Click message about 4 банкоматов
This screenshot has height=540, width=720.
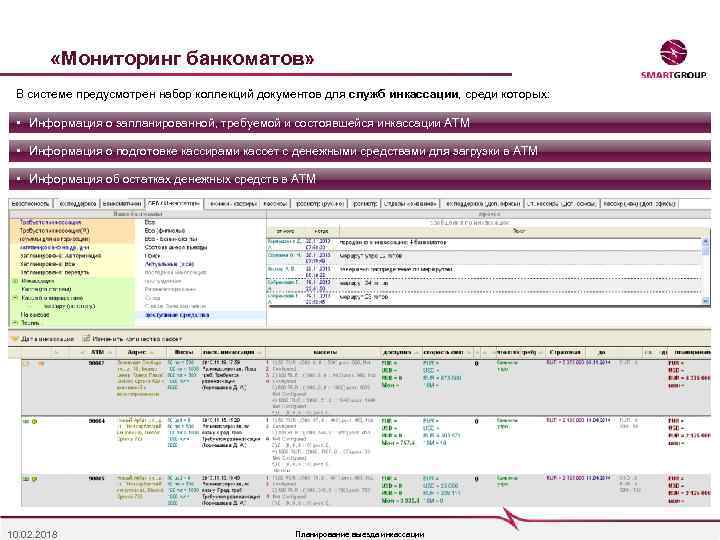click(x=393, y=242)
